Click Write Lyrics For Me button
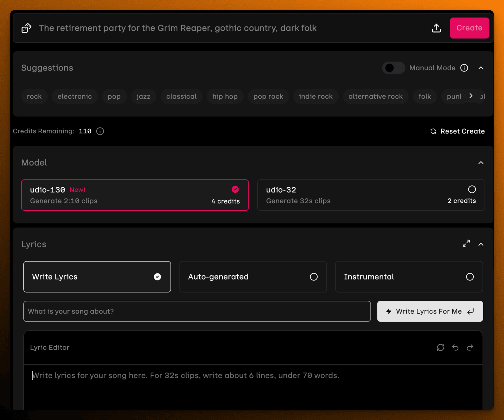Image resolution: width=504 pixels, height=420 pixels. point(430,311)
